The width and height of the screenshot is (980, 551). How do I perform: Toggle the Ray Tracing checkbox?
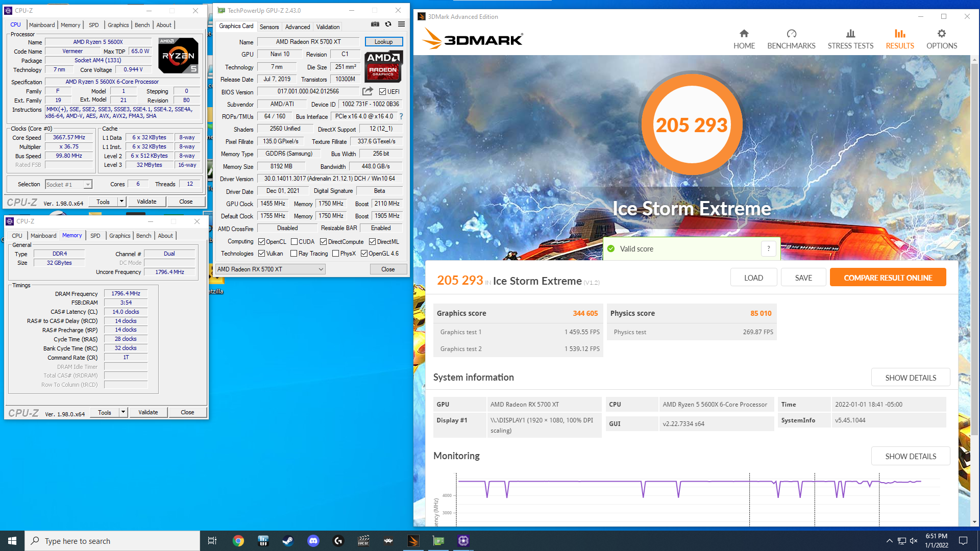pyautogui.click(x=293, y=254)
